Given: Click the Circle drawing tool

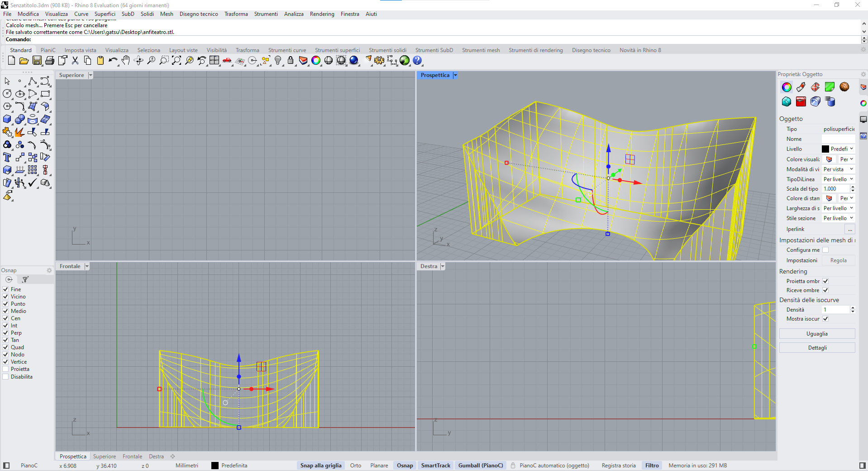Looking at the screenshot, I should [x=7, y=94].
